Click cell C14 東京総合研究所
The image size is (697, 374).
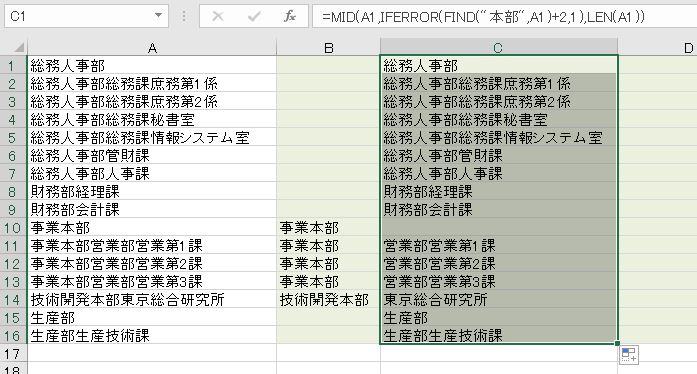pyautogui.click(x=499, y=300)
